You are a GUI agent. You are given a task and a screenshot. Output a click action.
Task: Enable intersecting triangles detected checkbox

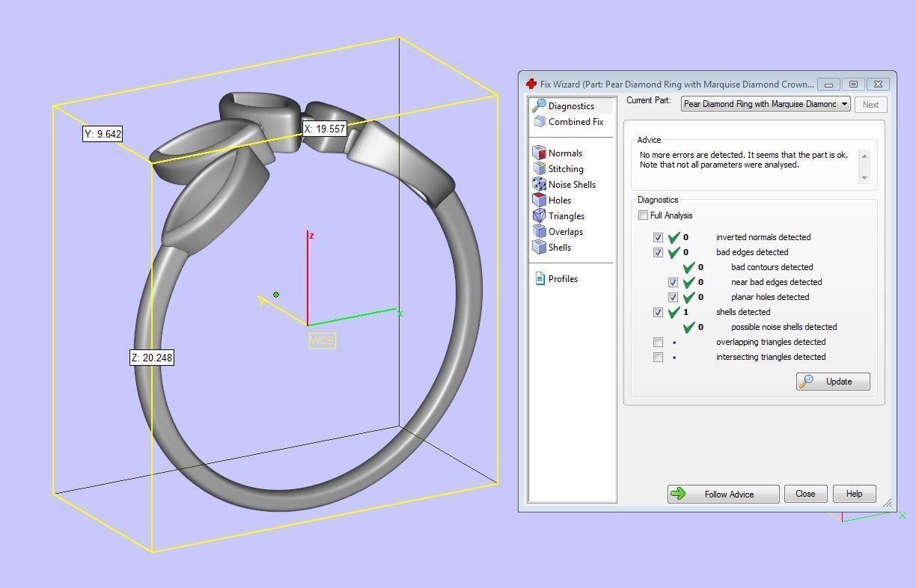click(658, 357)
